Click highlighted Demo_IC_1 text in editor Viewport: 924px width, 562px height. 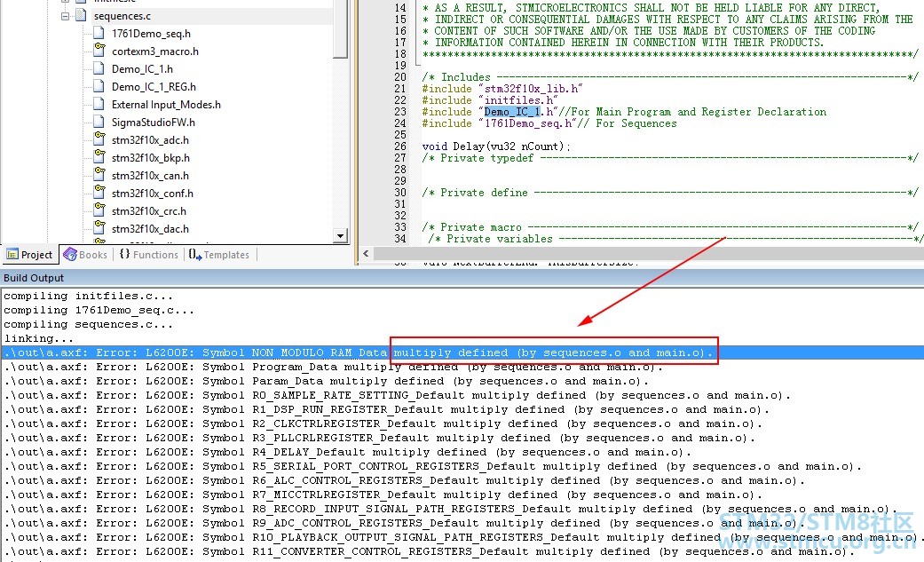[512, 112]
